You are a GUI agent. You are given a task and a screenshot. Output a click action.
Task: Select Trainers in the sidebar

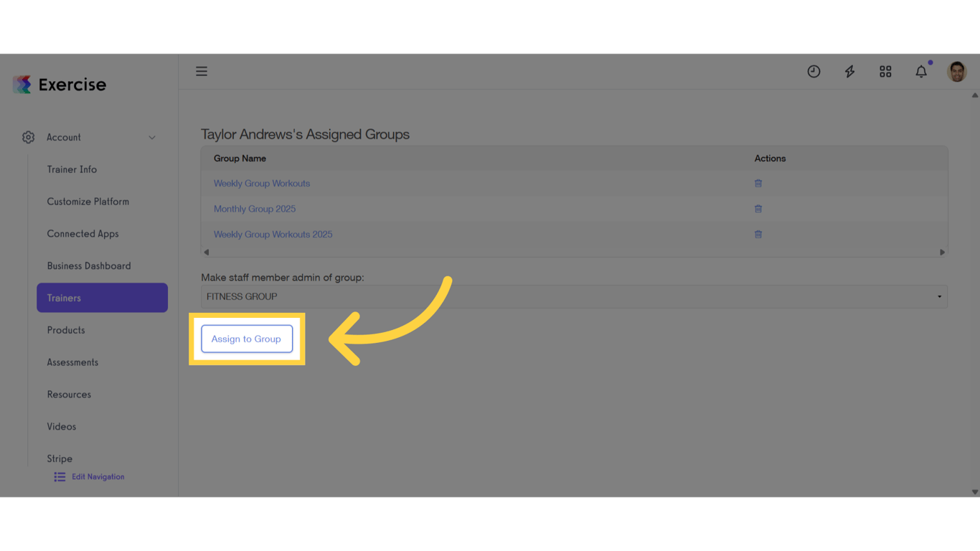click(x=102, y=297)
